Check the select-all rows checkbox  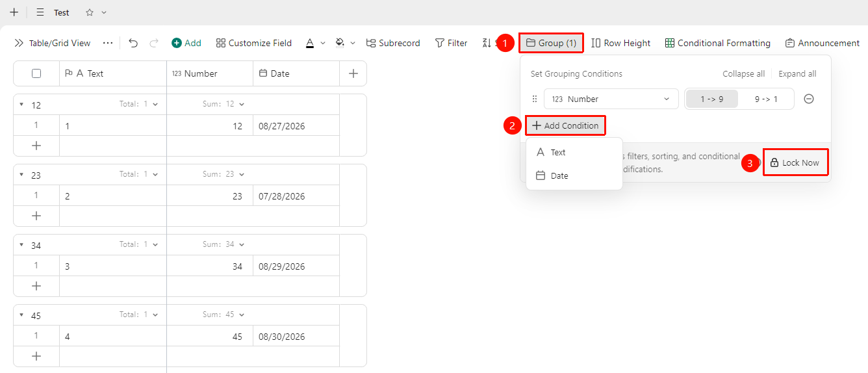pyautogui.click(x=36, y=73)
